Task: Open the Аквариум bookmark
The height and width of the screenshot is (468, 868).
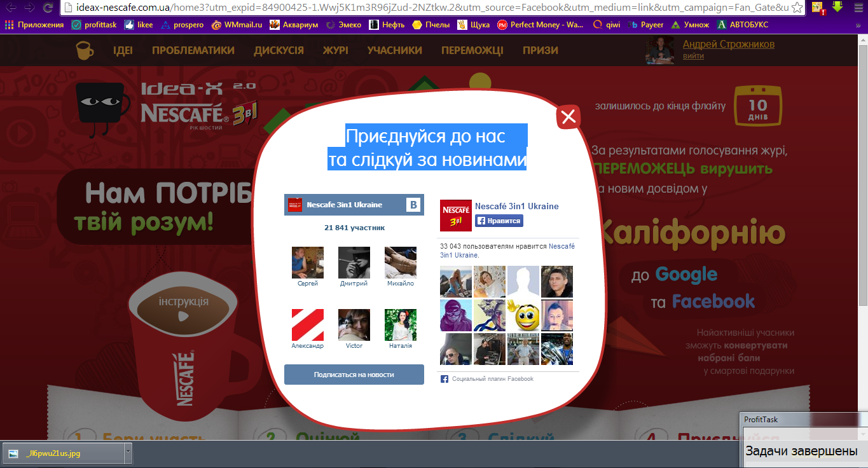Action: [294, 25]
